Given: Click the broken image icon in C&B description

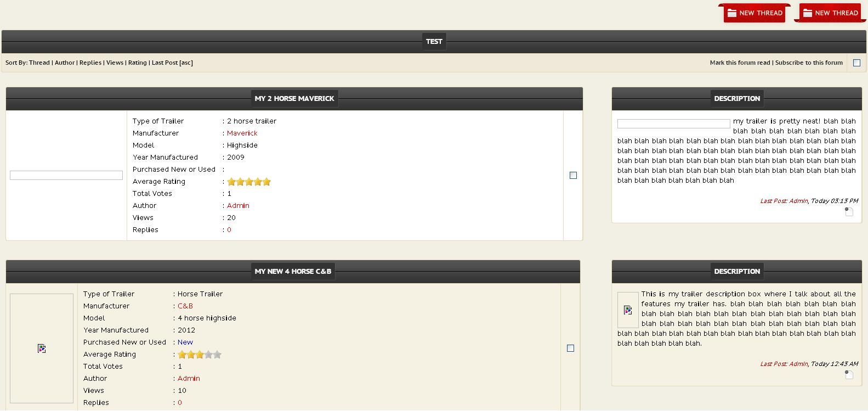Looking at the screenshot, I should coord(628,310).
